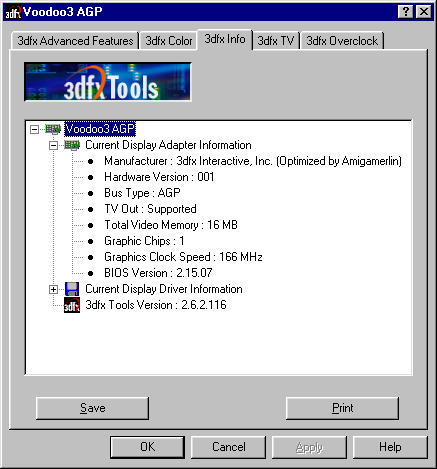Viewport: 437px width, 469px height.
Task: Select the 3dfx Info tab
Action: pyautogui.click(x=225, y=39)
